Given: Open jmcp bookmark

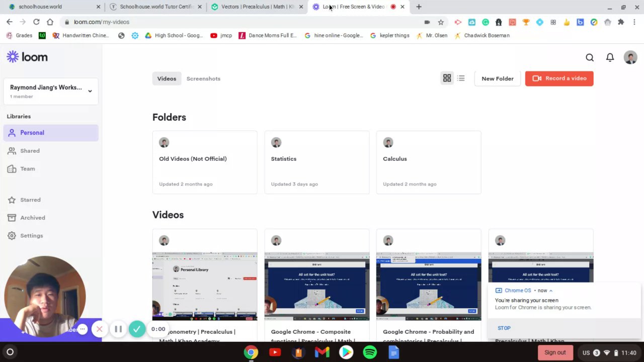Looking at the screenshot, I should coord(221,36).
